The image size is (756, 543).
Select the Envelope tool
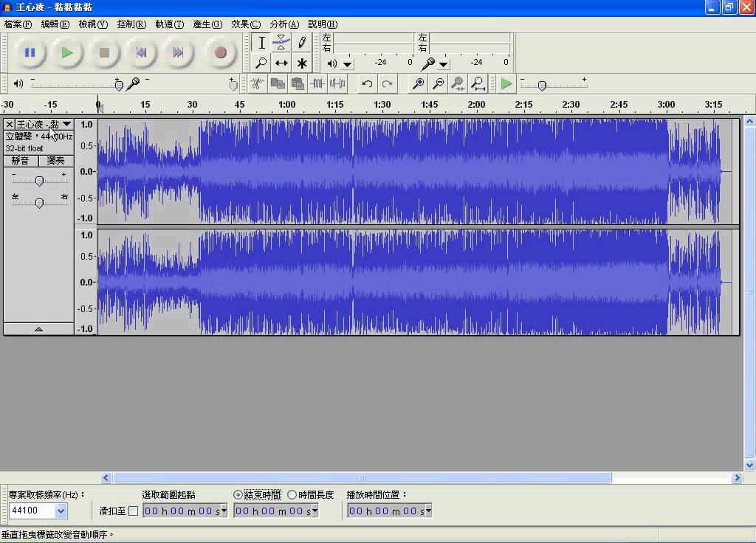coord(281,42)
